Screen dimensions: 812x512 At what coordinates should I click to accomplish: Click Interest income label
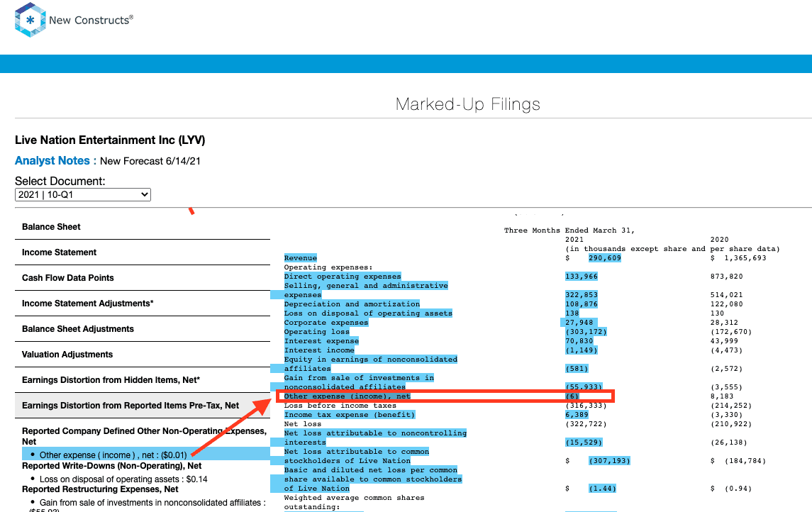(319, 350)
